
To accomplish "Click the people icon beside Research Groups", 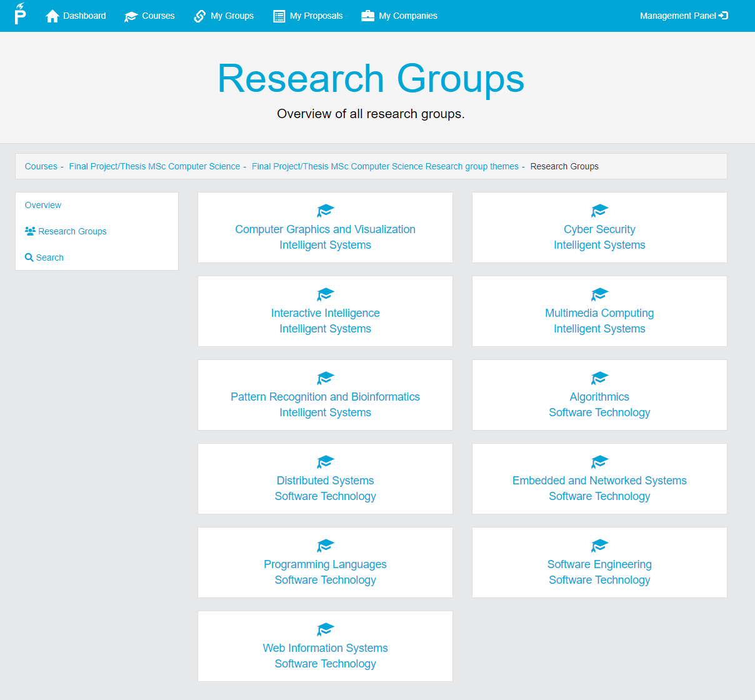I will [x=30, y=231].
